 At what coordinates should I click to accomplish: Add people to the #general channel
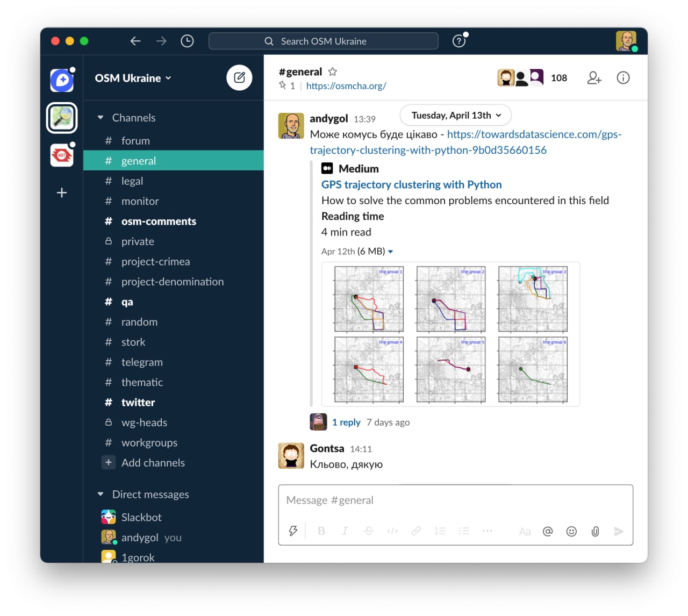(x=594, y=78)
